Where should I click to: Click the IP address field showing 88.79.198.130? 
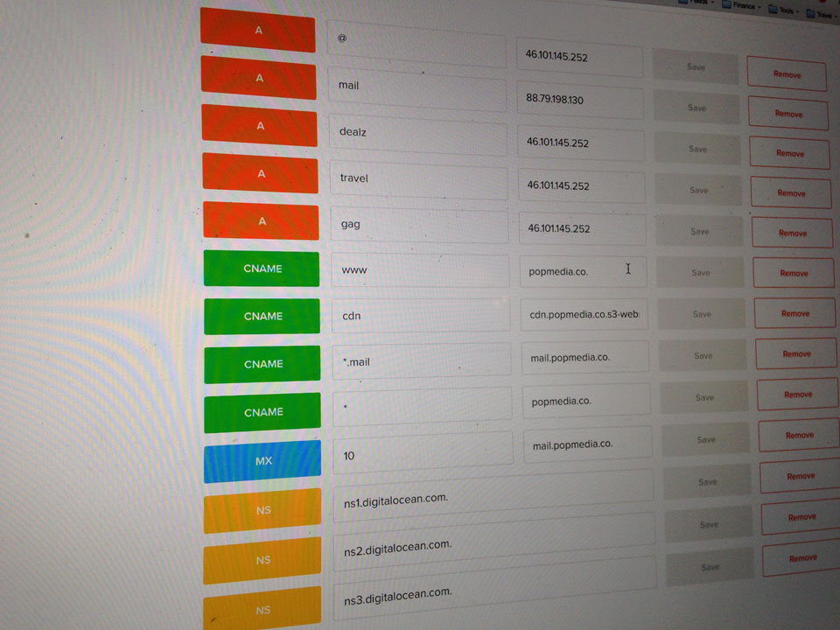point(579,100)
